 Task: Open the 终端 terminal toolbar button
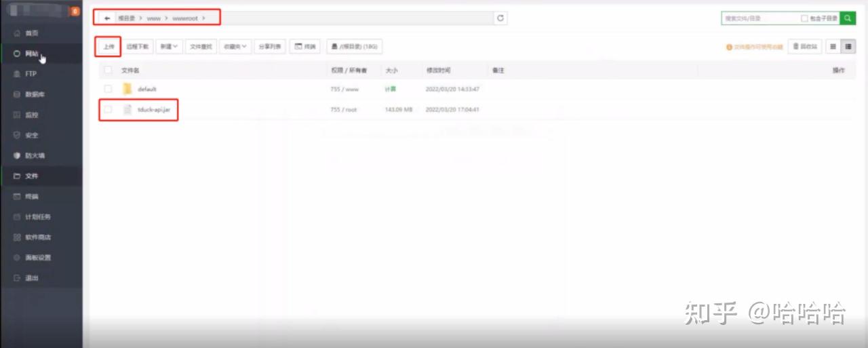coord(305,47)
